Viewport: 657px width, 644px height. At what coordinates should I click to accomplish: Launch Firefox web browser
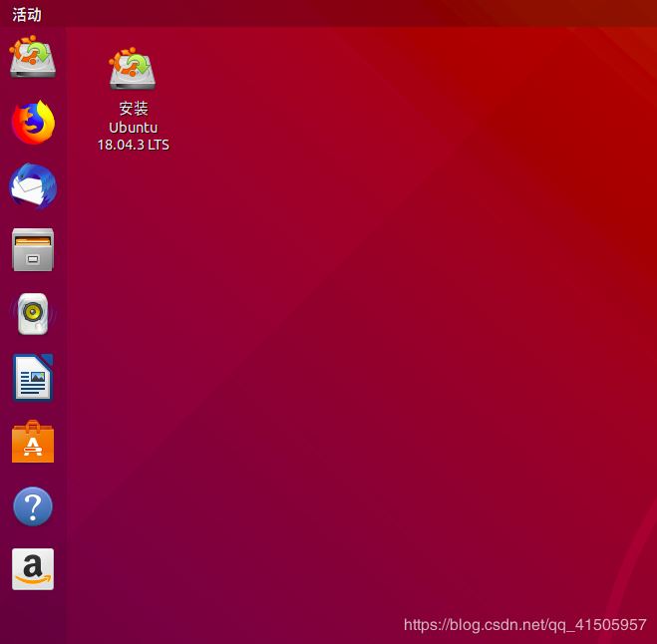pos(33,123)
